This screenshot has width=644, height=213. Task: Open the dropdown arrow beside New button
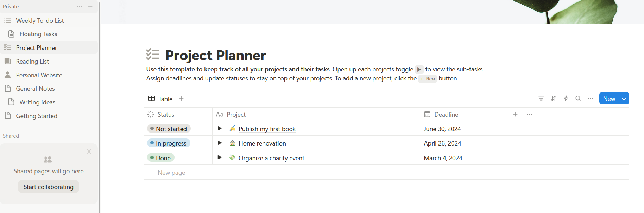pos(624,99)
